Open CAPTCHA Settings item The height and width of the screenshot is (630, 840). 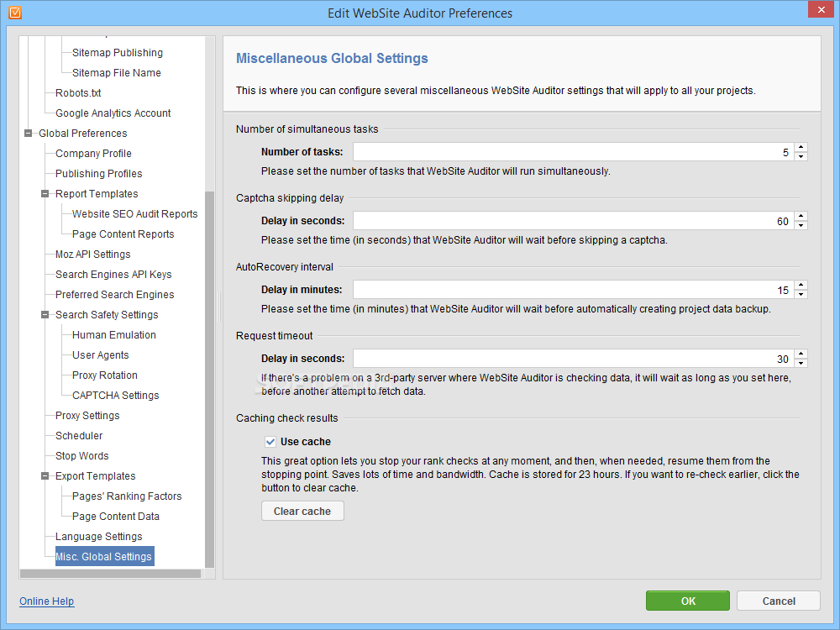pyautogui.click(x=116, y=396)
